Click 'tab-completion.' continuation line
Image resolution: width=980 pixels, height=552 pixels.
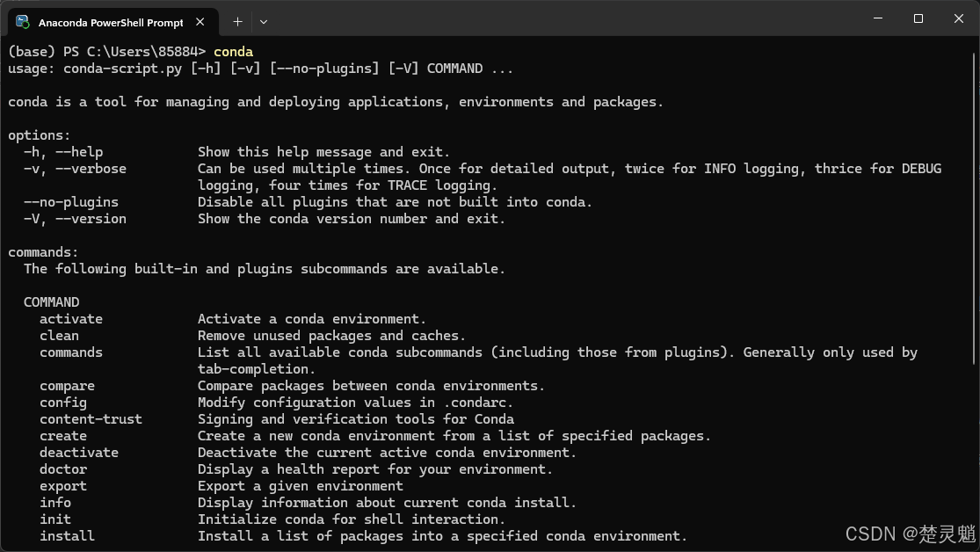pyautogui.click(x=257, y=369)
